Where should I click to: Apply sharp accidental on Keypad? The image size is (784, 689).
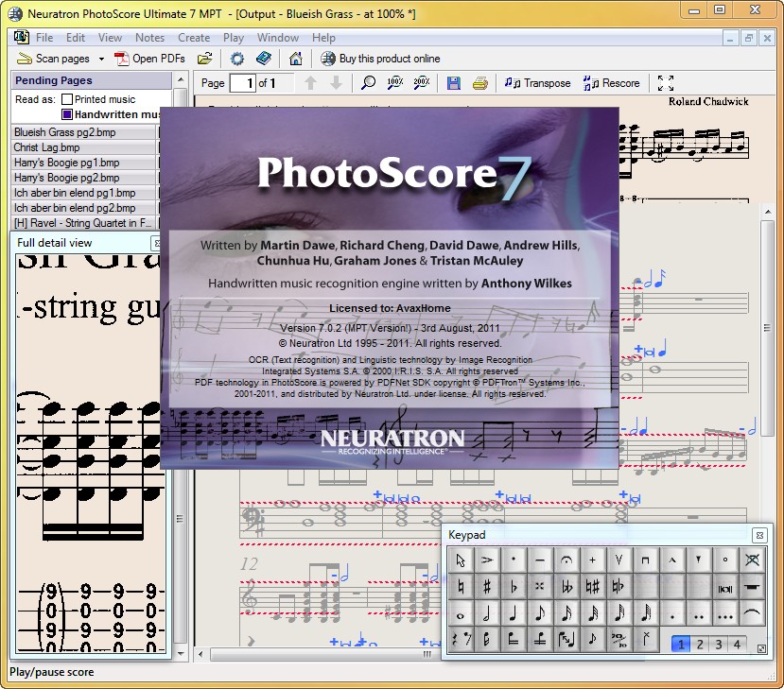487,587
